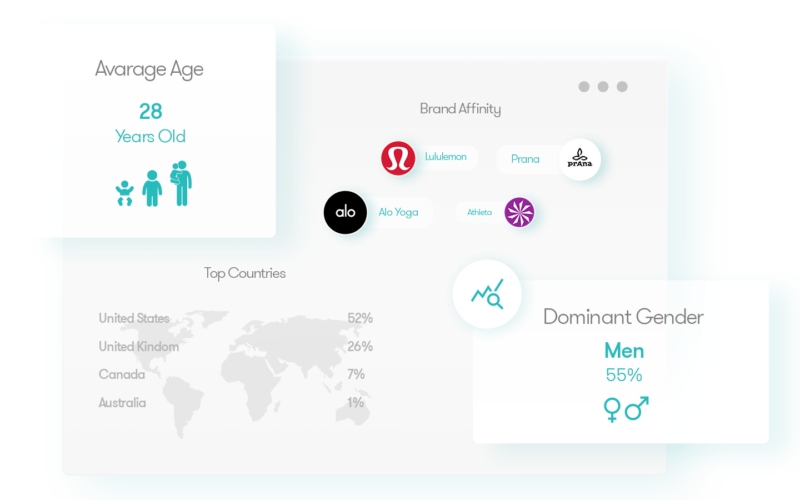
Task: Click the last gray window dot
Action: pyautogui.click(x=622, y=87)
